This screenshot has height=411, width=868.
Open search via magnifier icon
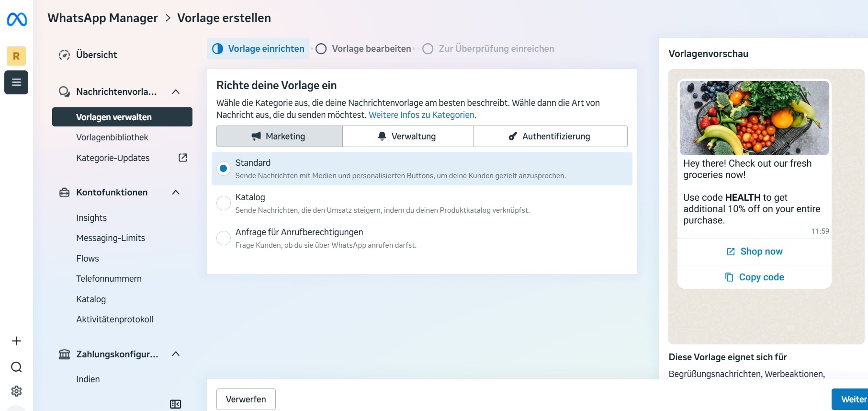click(x=16, y=367)
